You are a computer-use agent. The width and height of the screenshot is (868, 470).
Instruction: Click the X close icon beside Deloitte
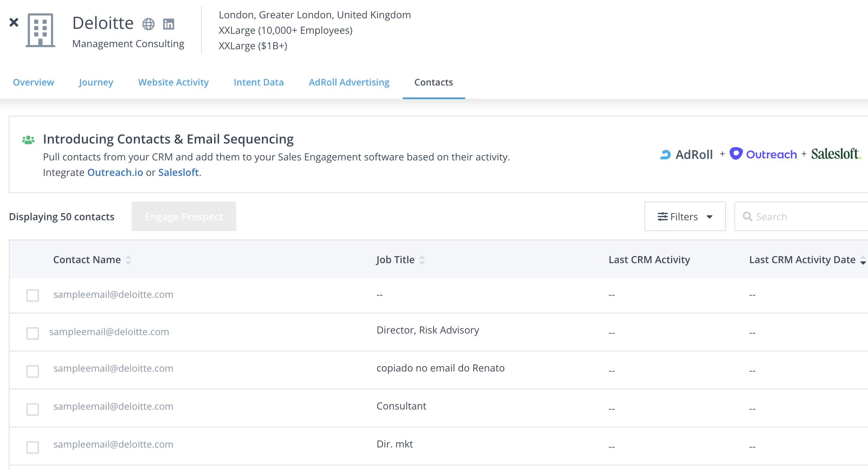coord(14,23)
